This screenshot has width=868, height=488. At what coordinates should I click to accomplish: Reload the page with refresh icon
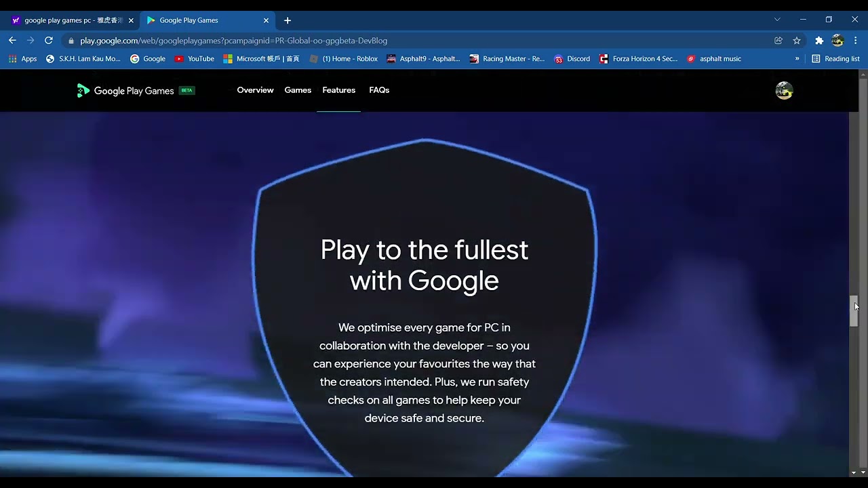click(49, 41)
